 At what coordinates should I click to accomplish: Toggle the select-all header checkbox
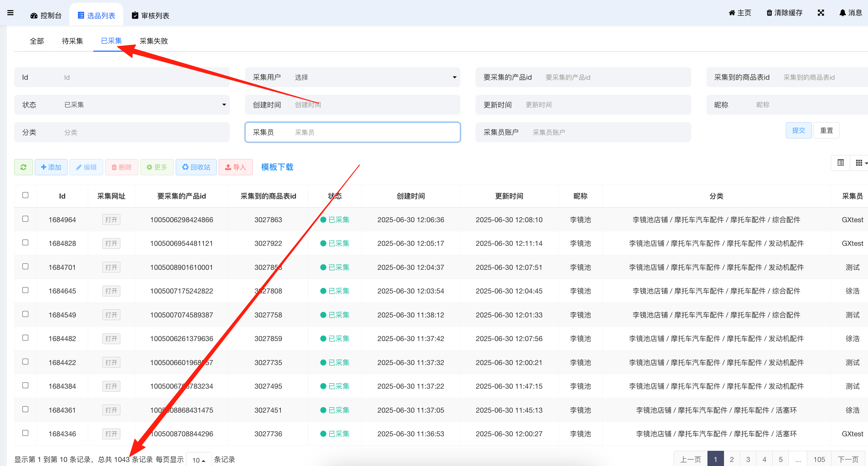point(25,195)
